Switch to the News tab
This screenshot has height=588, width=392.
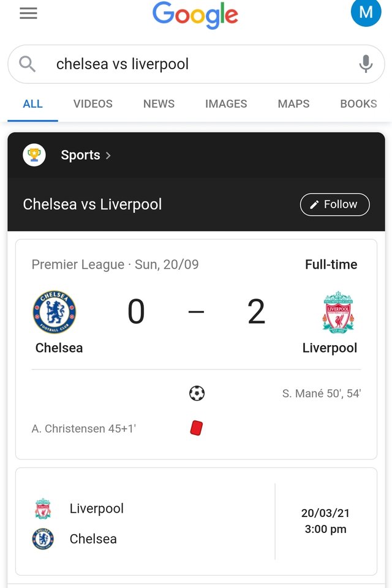coord(159,104)
